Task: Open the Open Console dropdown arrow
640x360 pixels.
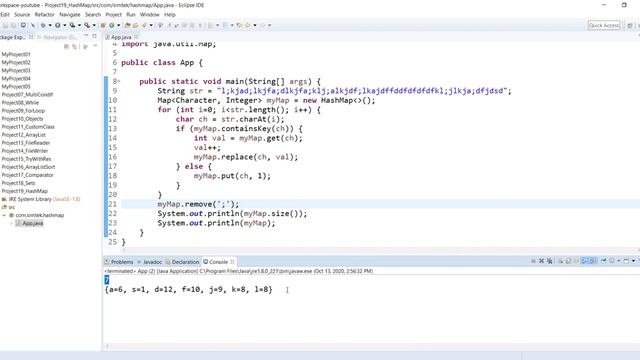Action: point(633,261)
